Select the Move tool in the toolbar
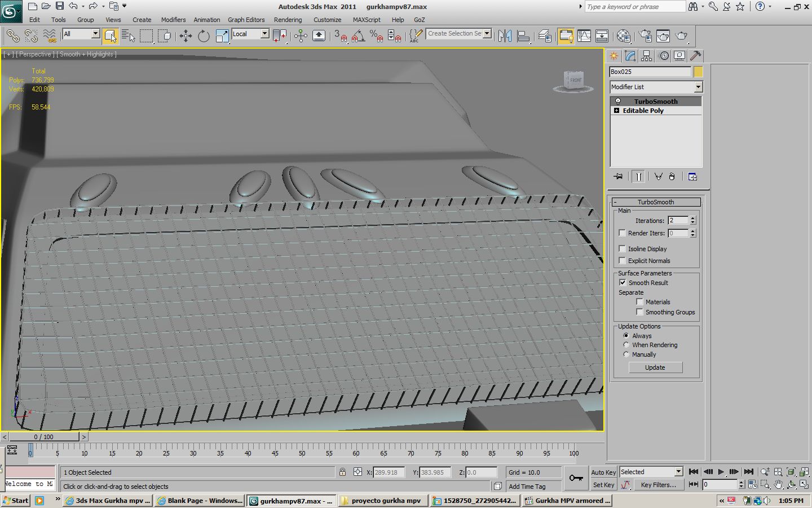This screenshot has height=508, width=812. [186, 36]
